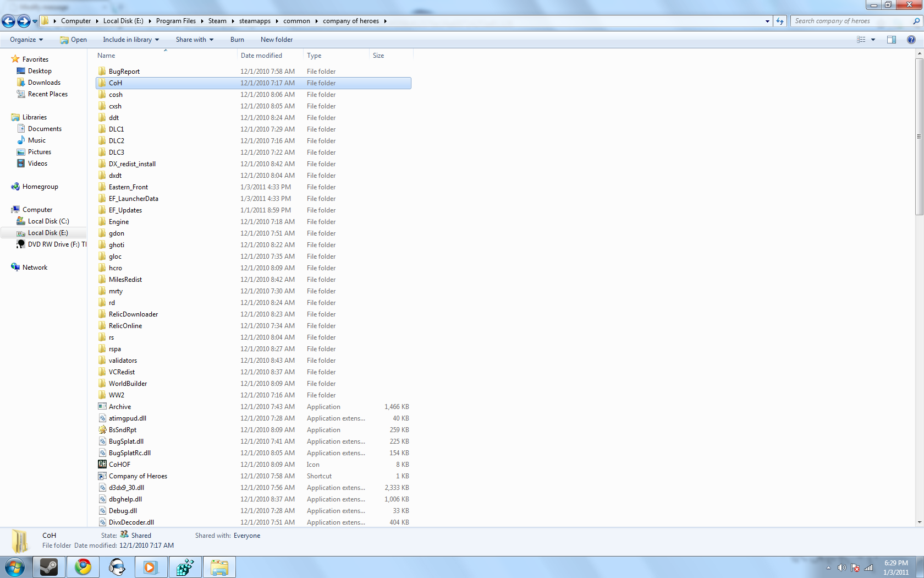Open the Music library
This screenshot has height=578, width=924.
(37, 140)
